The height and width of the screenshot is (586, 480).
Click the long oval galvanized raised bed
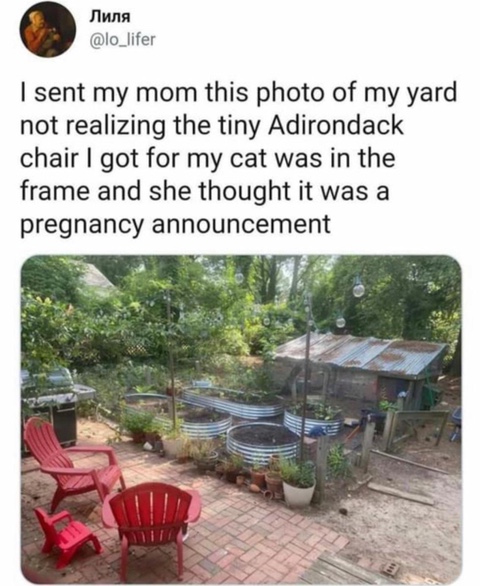[x=234, y=402]
